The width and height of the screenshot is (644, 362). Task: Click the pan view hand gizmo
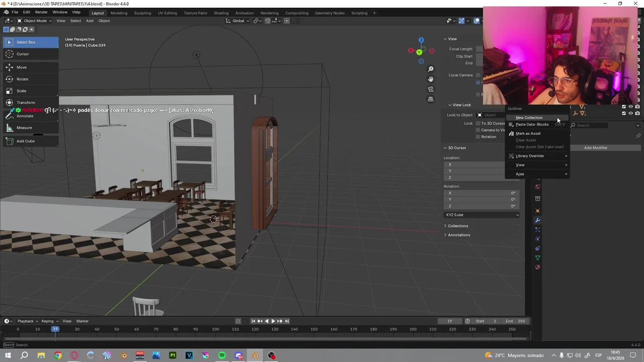pyautogui.click(x=431, y=79)
